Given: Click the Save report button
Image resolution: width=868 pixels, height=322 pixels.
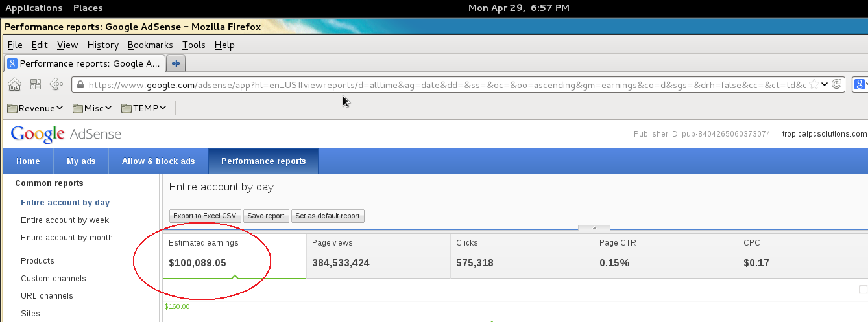Looking at the screenshot, I should pos(266,216).
